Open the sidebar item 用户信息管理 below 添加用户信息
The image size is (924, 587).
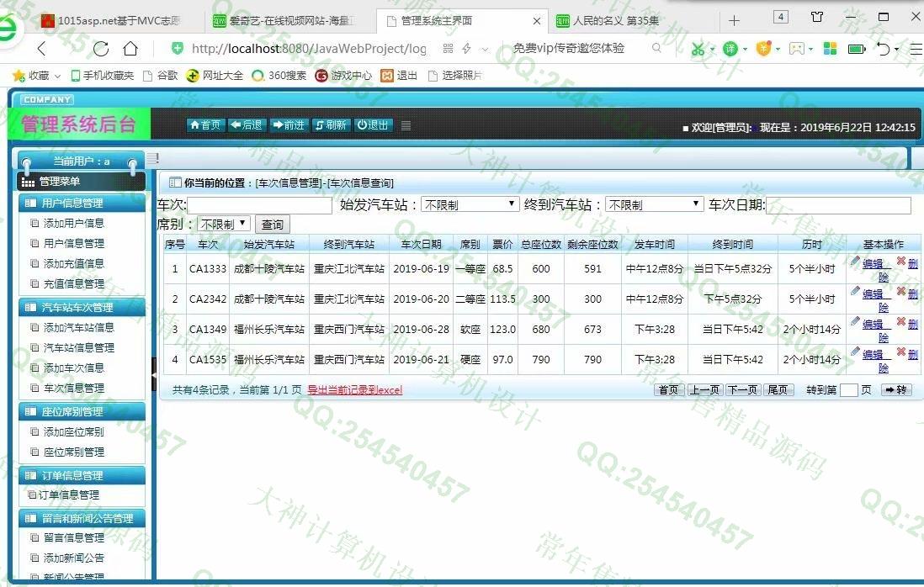[74, 243]
